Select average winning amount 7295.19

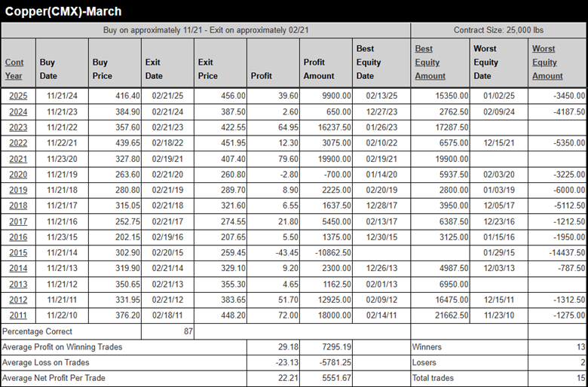337,347
